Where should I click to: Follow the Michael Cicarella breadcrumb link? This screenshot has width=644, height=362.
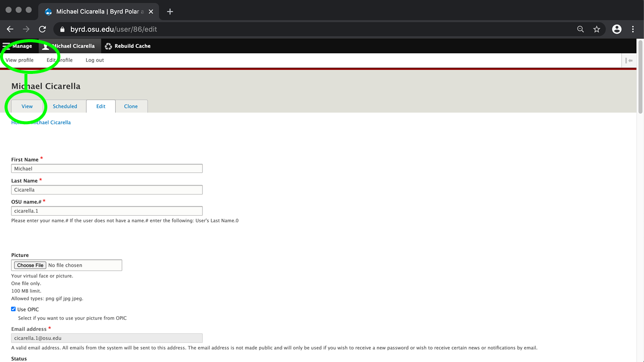[x=51, y=122]
